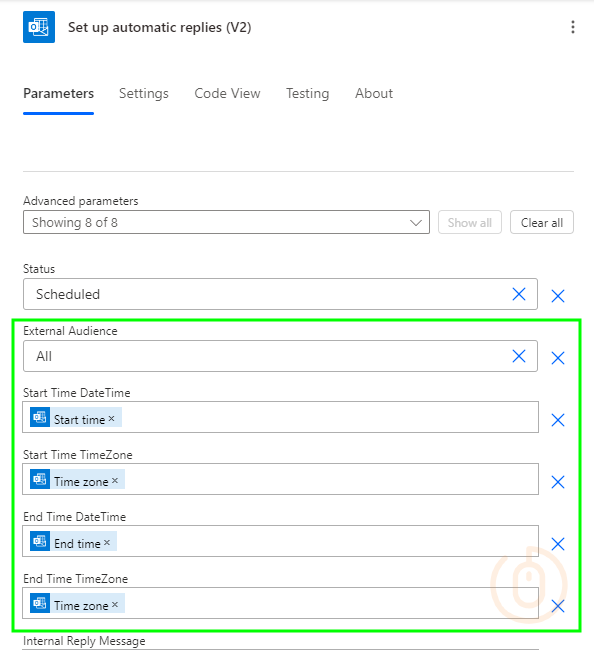Switch to the Settings tab
Image resolution: width=594 pixels, height=650 pixels.
point(144,94)
